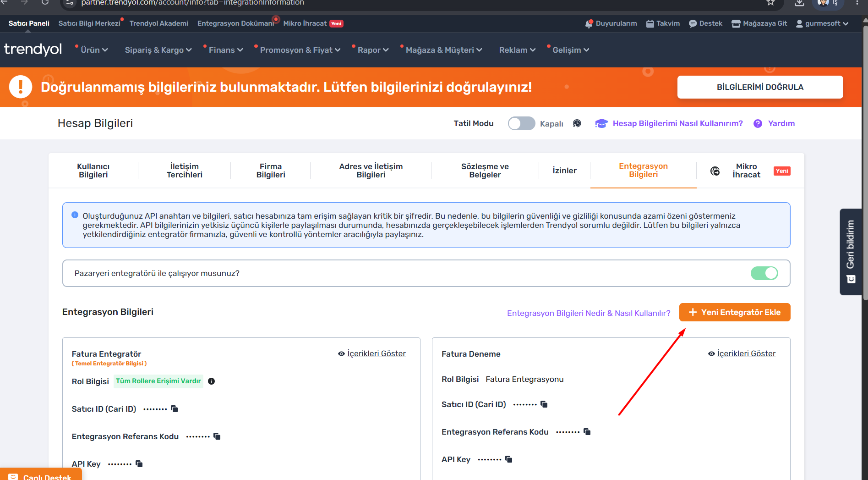
Task: Click the Mağazaya Git store icon
Action: tap(736, 24)
